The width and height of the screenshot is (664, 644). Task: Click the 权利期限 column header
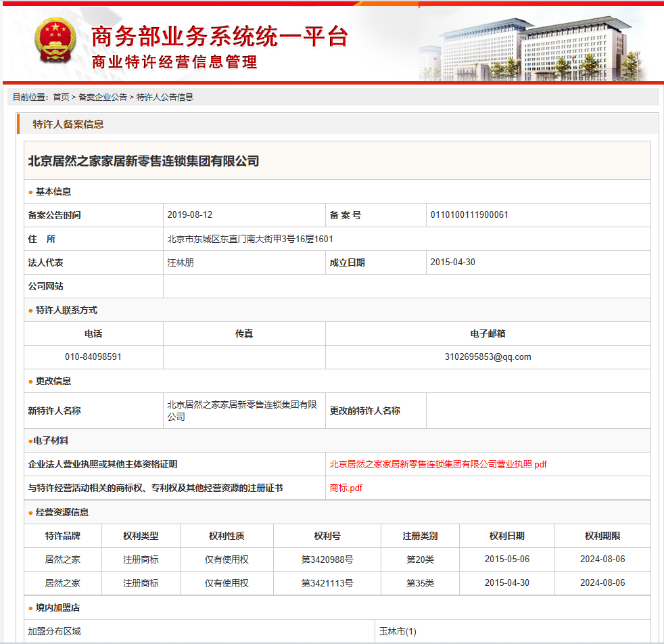click(602, 536)
